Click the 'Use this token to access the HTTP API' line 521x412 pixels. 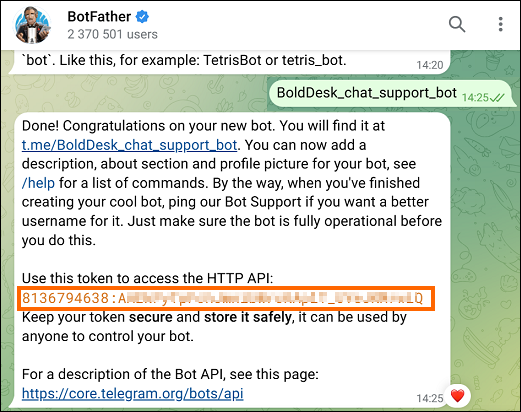point(147,278)
